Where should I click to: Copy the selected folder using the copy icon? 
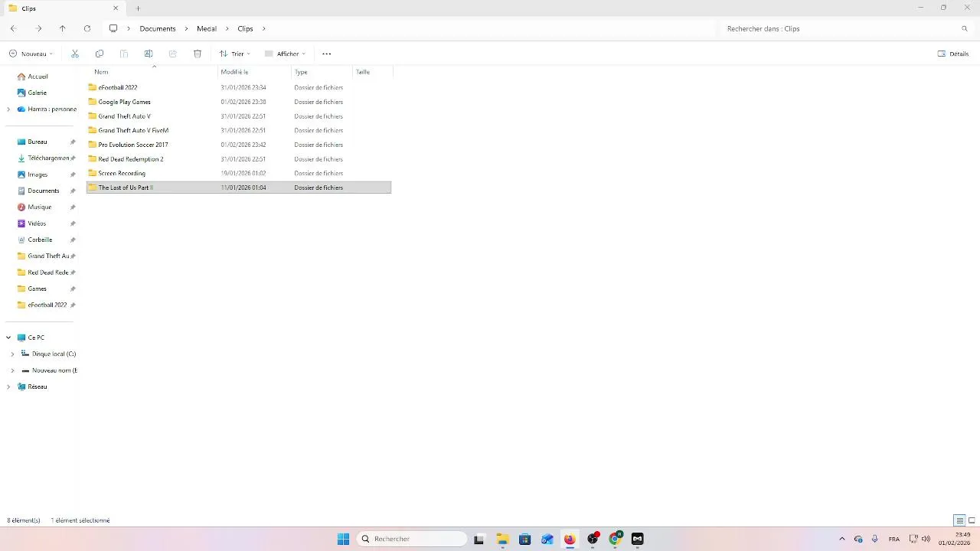(100, 54)
